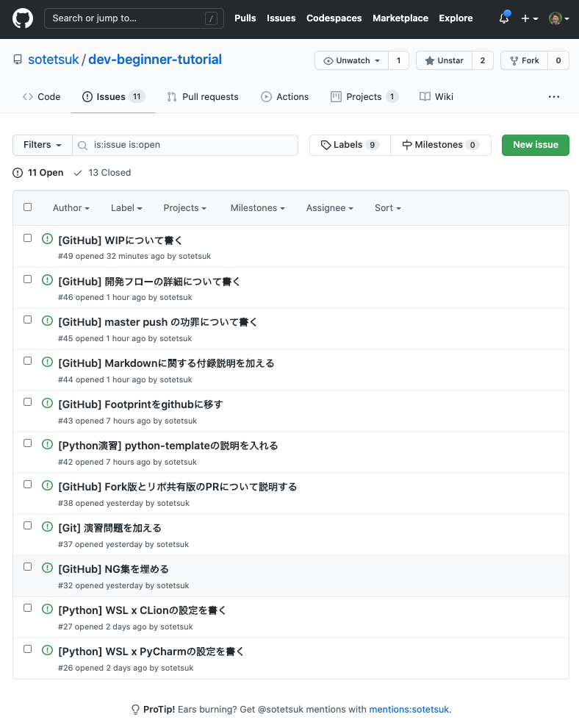
Task: Switch to the Wiki tab
Action: (x=436, y=96)
